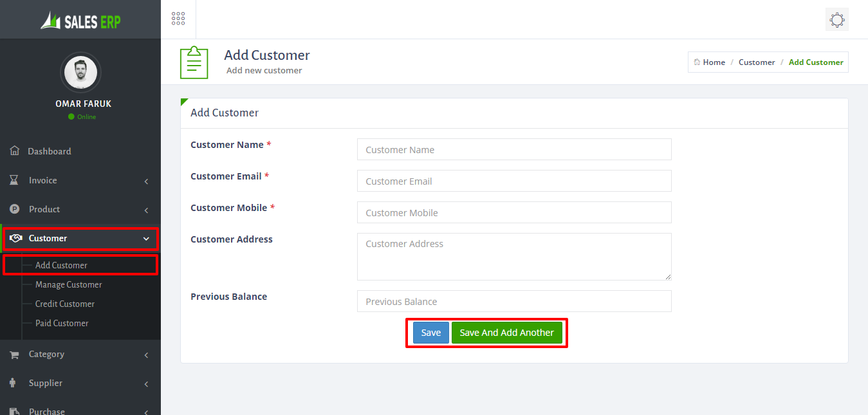868x415 pixels.
Task: Collapse the Customer menu chevron
Action: (x=146, y=239)
